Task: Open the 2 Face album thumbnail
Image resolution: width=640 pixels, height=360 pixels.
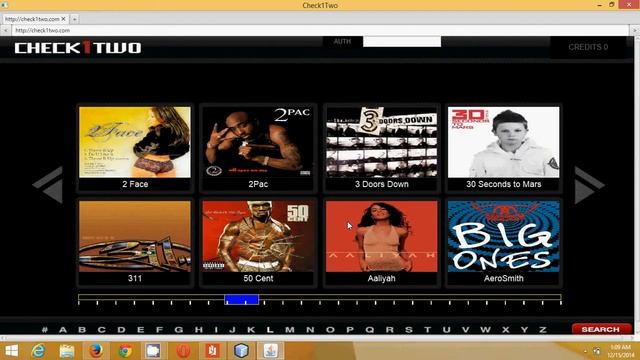Action: (135, 142)
